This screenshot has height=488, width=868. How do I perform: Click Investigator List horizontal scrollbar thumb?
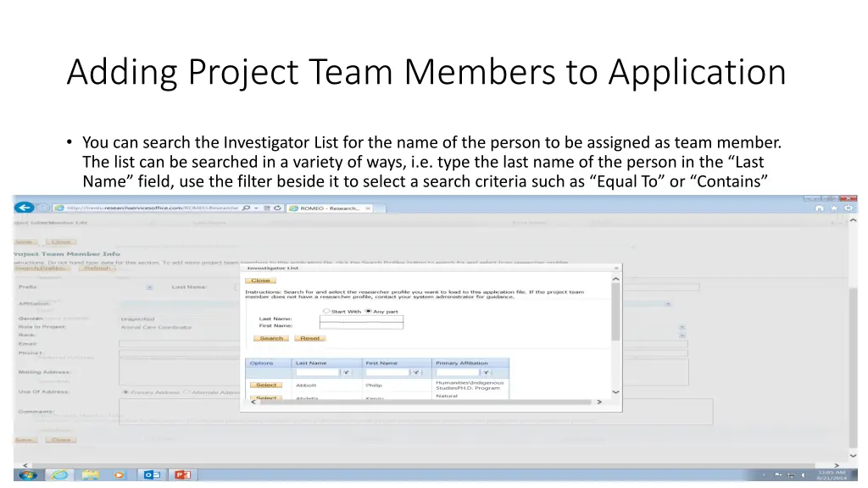click(426, 402)
